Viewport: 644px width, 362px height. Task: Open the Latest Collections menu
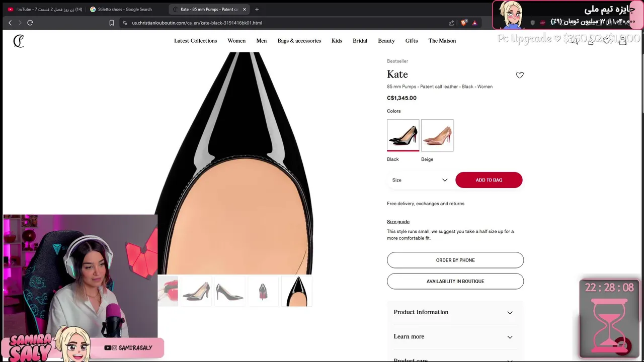[x=195, y=41]
